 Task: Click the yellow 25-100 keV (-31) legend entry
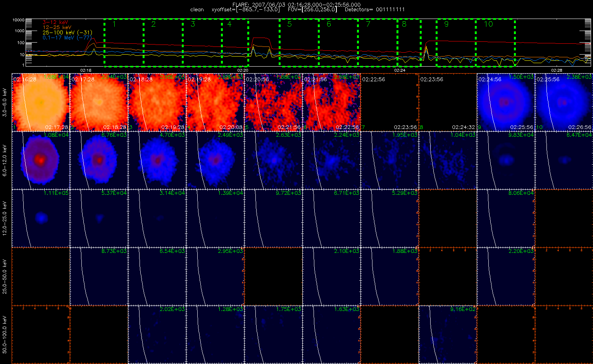coord(67,33)
